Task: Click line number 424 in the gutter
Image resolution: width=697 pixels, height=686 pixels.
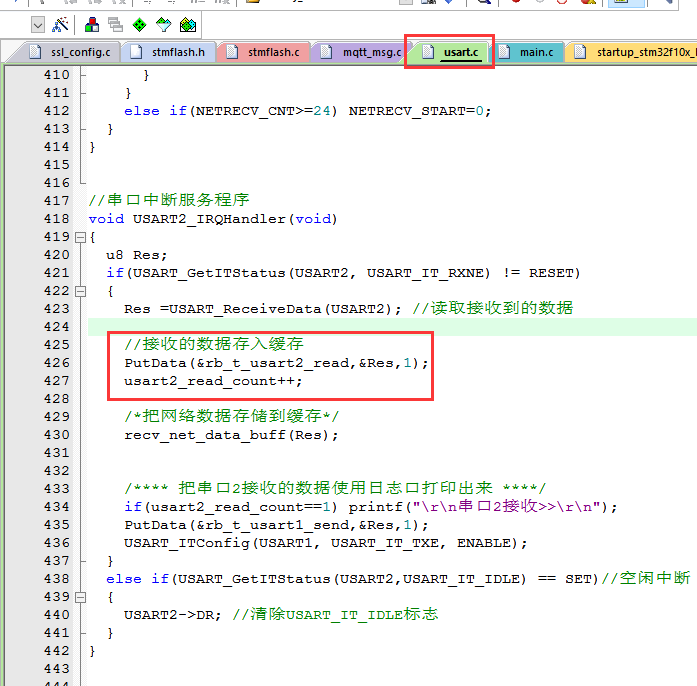Action: coord(56,327)
